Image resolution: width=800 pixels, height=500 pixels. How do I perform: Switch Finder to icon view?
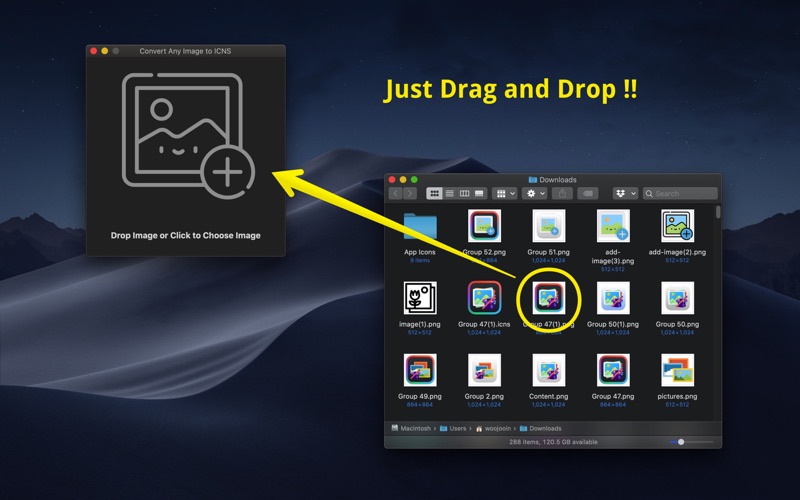(434, 193)
